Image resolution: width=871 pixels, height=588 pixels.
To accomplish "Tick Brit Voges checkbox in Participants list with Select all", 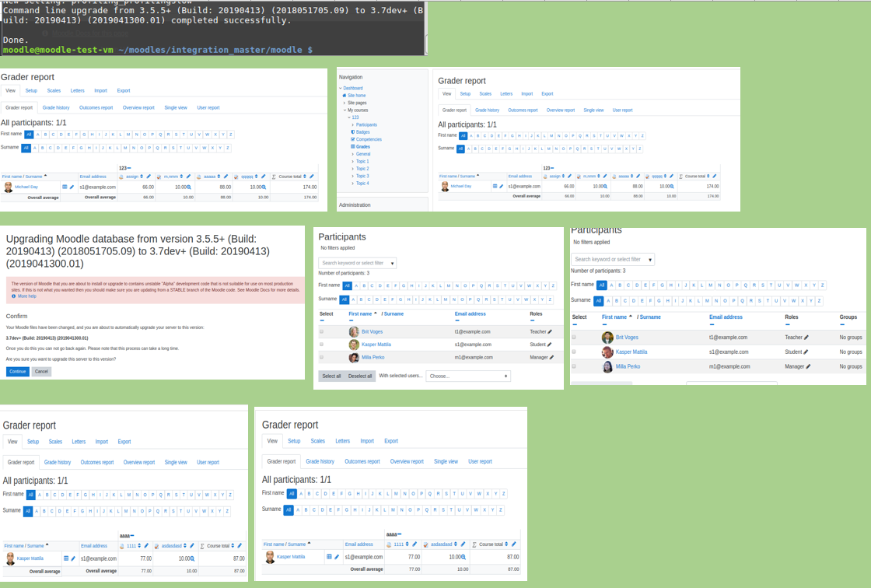I will tap(322, 332).
